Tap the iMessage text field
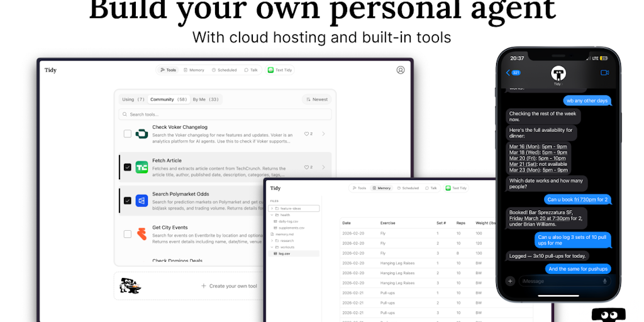The height and width of the screenshot is (322, 644). pos(565,281)
